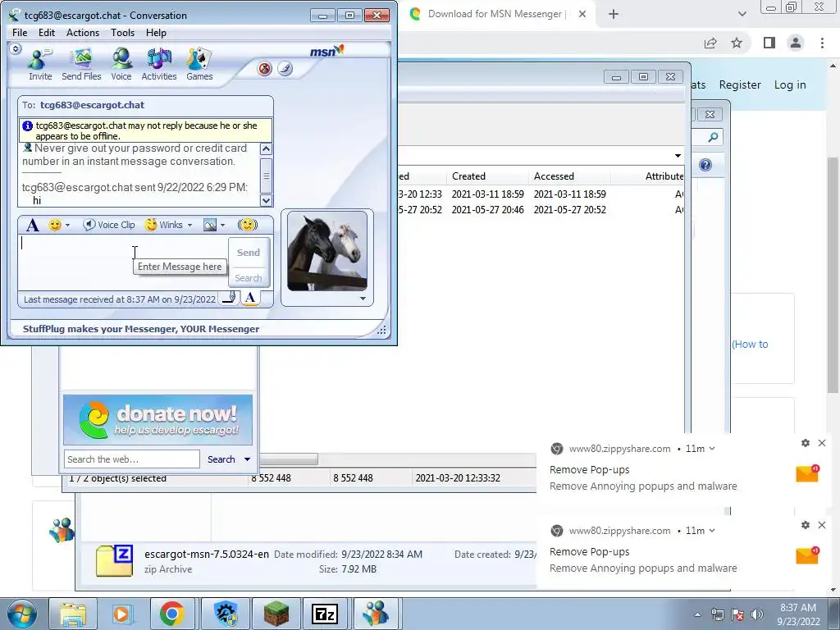The width and height of the screenshot is (840, 630).
Task: Open the Edit menu
Action: (47, 33)
